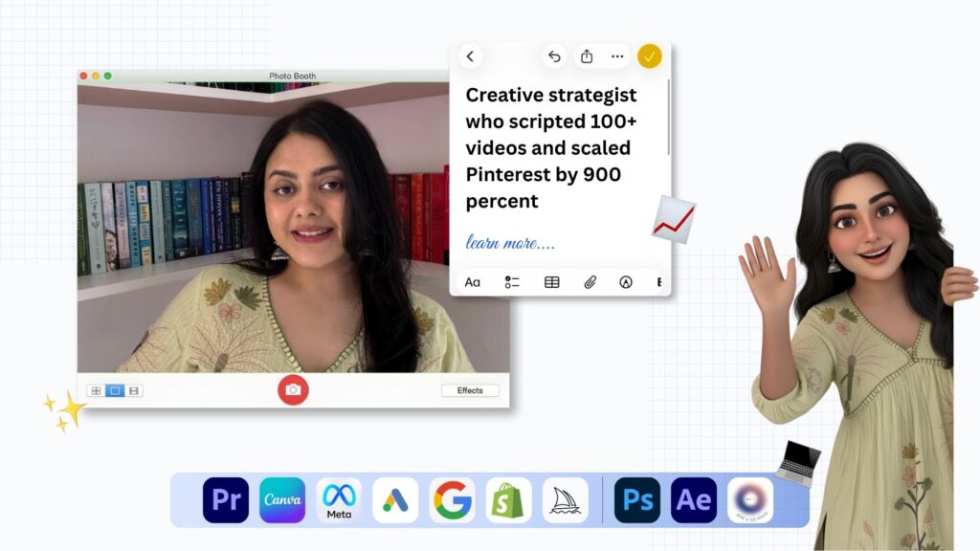980x551 pixels.
Task: Click the Google Ads icon
Action: click(x=397, y=499)
